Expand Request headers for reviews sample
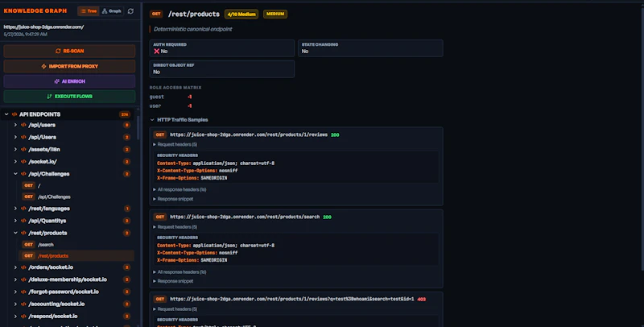The image size is (644, 327). (175, 145)
